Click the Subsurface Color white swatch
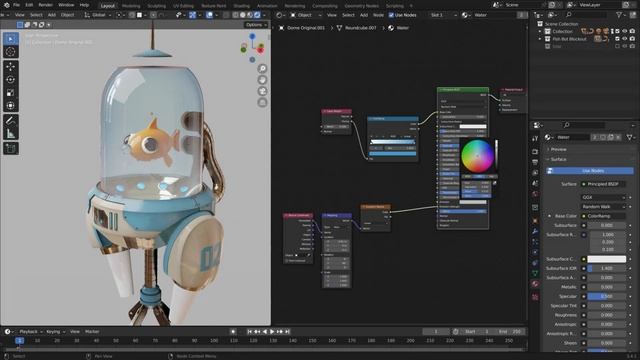The image size is (640, 360). coord(607,259)
